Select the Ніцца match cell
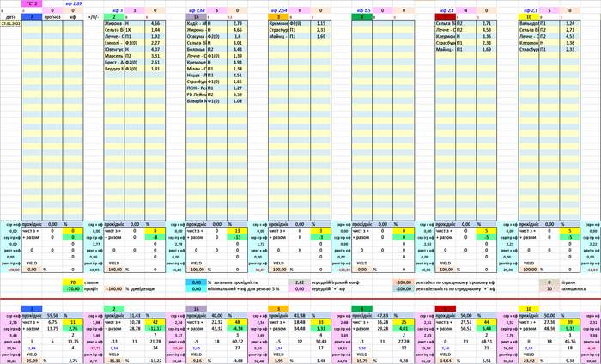 coord(197,76)
